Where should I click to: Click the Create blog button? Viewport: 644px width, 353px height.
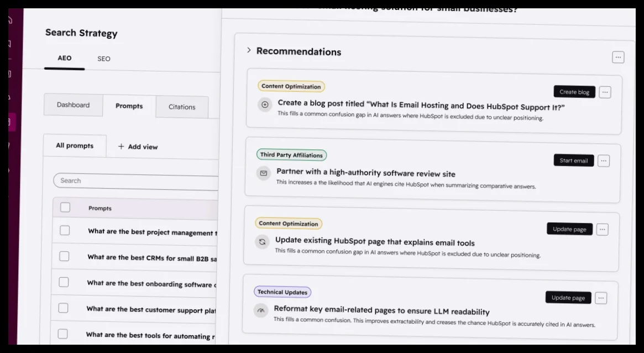[x=574, y=92]
